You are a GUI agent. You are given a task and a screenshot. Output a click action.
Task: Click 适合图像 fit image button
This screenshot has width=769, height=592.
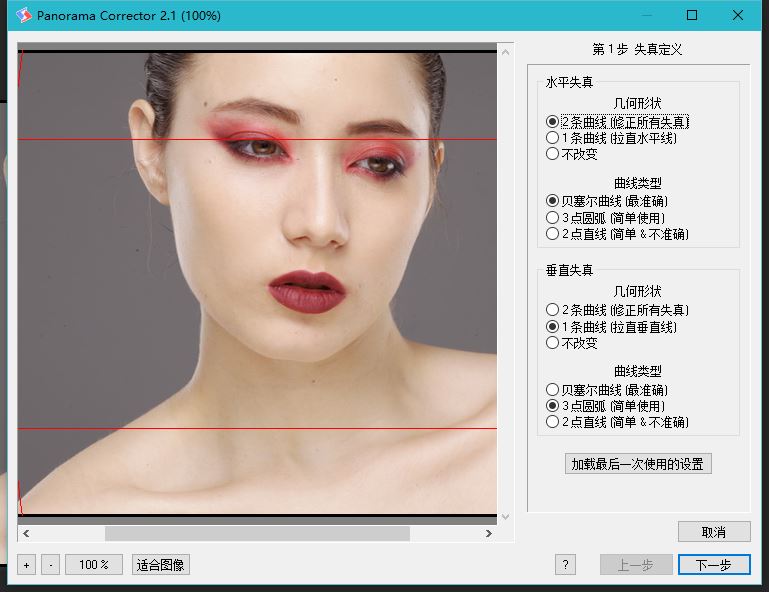(x=160, y=565)
